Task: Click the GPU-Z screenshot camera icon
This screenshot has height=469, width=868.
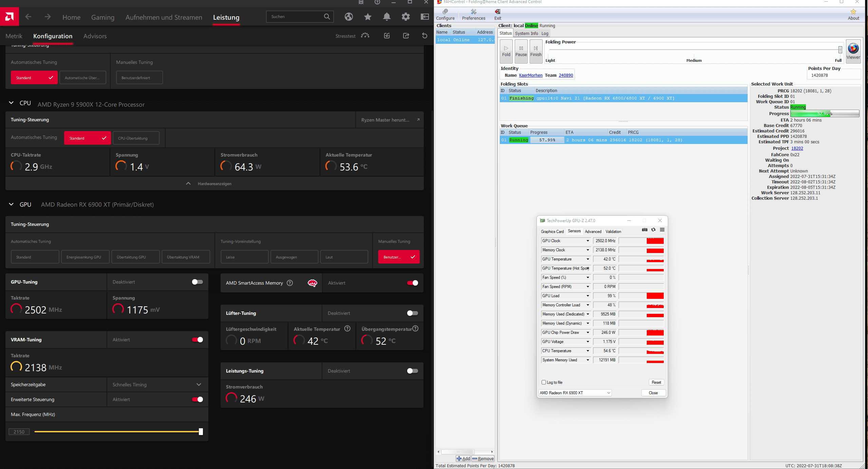Action: click(x=644, y=230)
